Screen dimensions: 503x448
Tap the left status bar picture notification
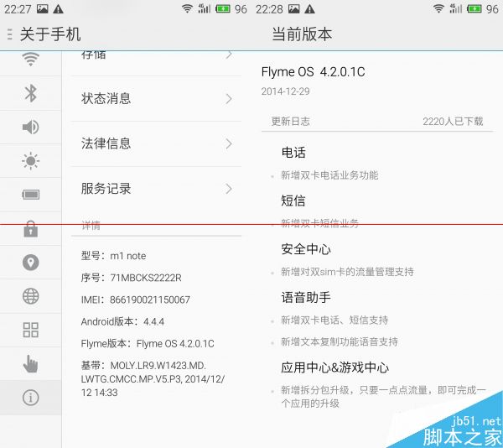[x=43, y=8]
